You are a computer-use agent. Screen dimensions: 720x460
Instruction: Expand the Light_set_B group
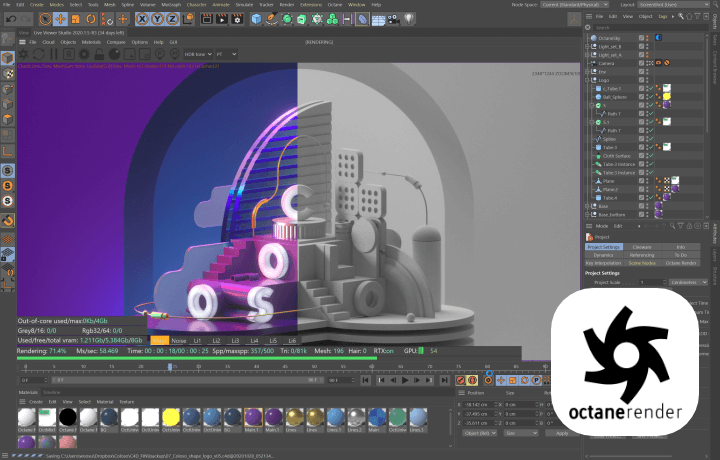(x=587, y=46)
